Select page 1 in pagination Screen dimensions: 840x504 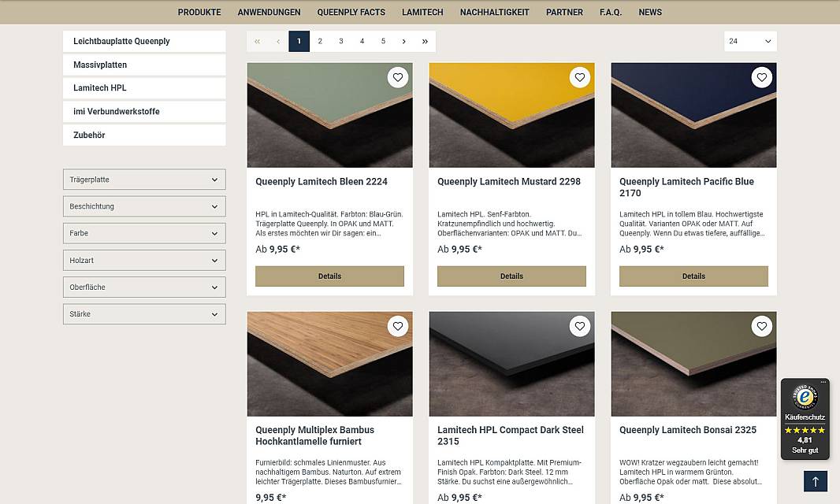point(299,41)
